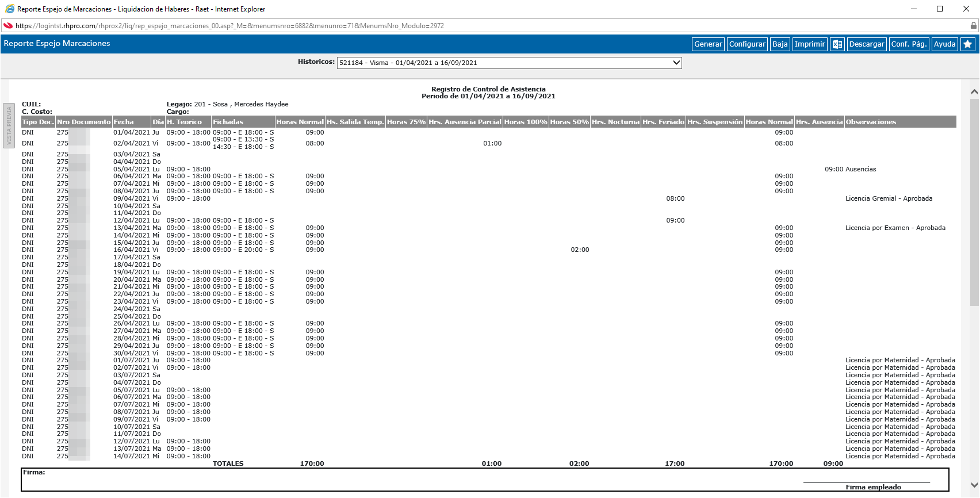Add report to favorites star icon
This screenshot has width=980, height=498.
pos(967,44)
